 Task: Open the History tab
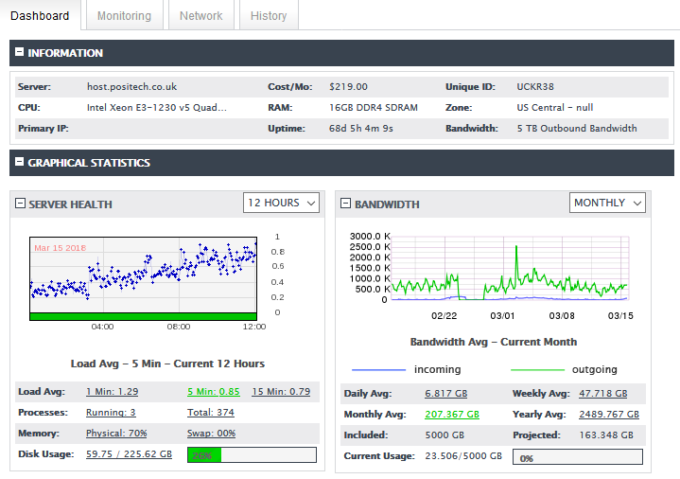tap(268, 16)
